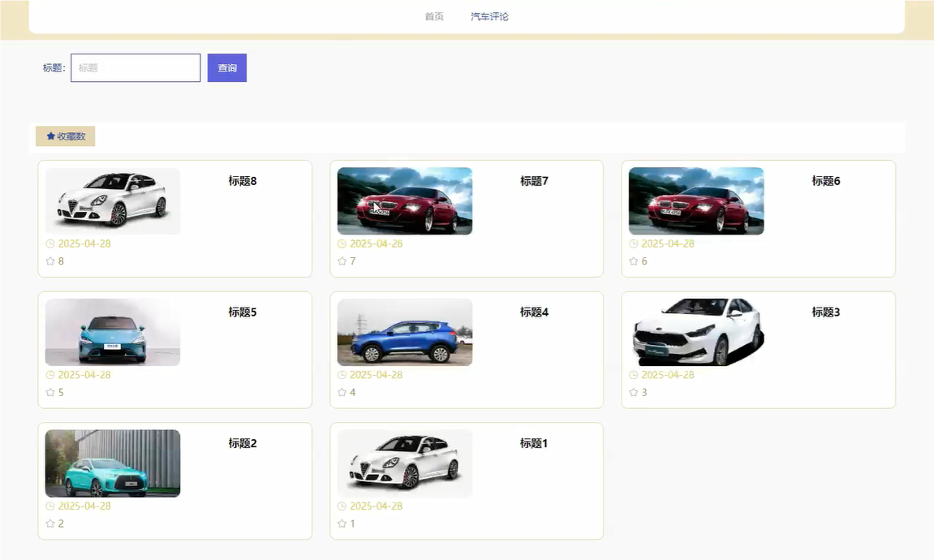Click the favorite star on 标题8 card
934x560 pixels.
coord(50,261)
